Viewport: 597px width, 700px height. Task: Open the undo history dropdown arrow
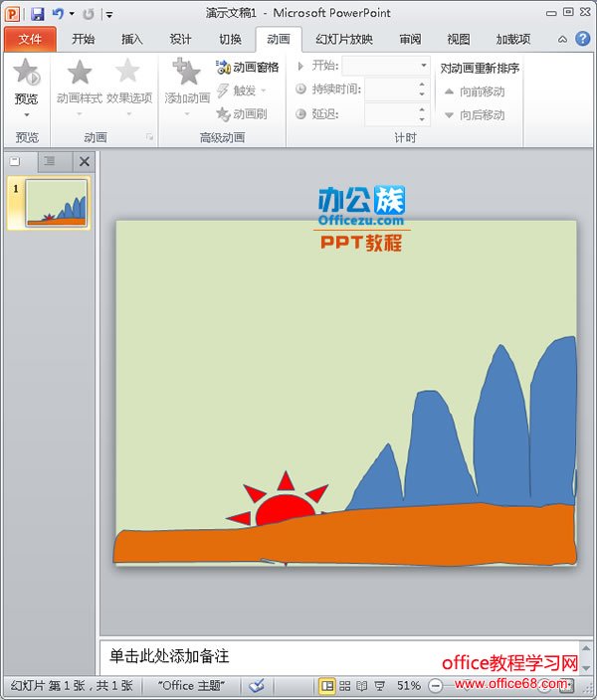(72, 14)
